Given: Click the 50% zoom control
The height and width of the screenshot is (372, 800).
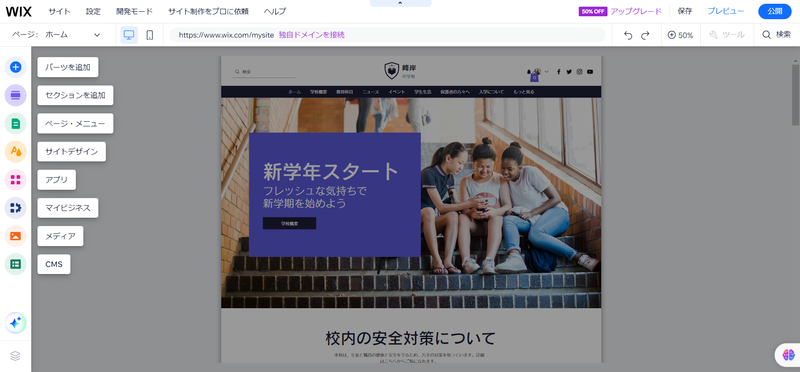Looking at the screenshot, I should point(680,35).
